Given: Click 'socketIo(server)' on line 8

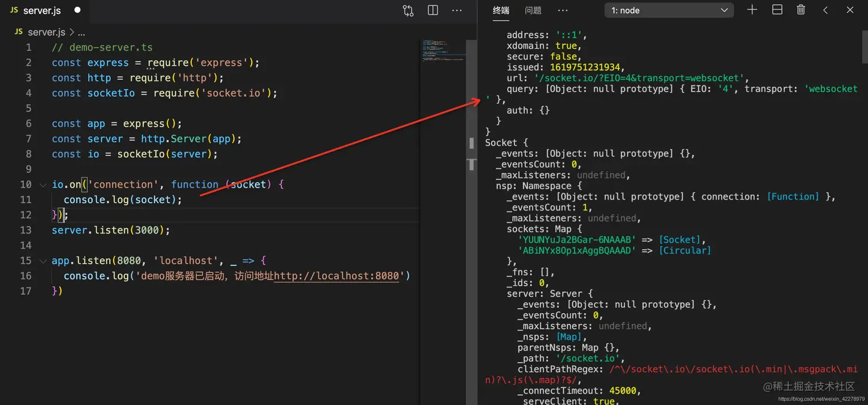Looking at the screenshot, I should coord(165,154).
